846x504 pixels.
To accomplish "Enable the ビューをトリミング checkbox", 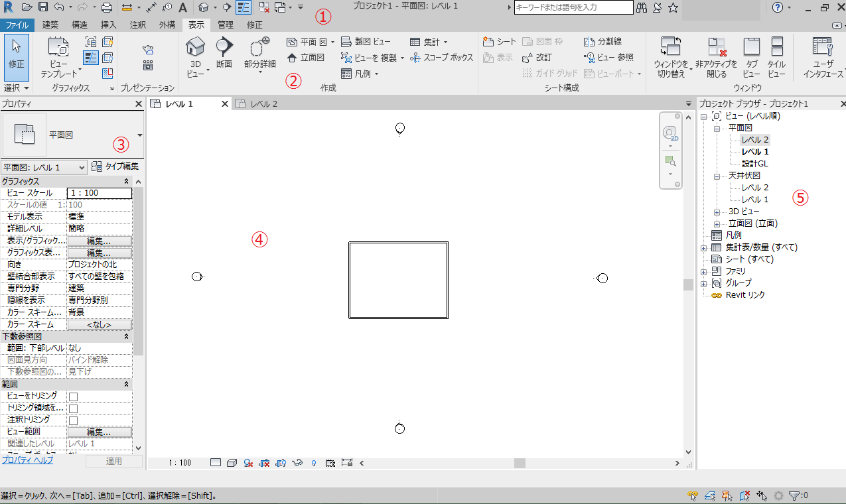I will (74, 396).
